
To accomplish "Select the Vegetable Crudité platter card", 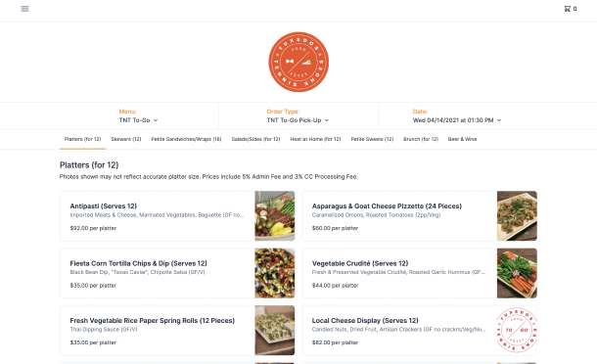I will [x=419, y=273].
